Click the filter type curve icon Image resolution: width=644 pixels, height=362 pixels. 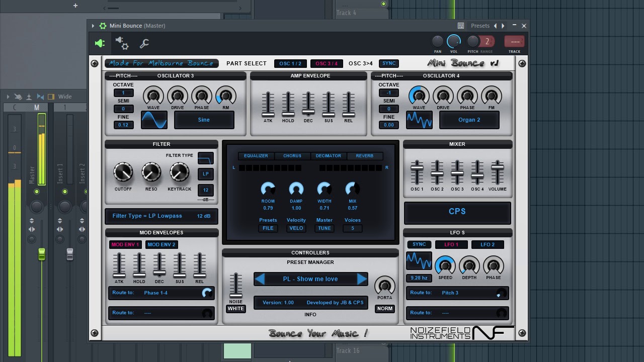206,159
